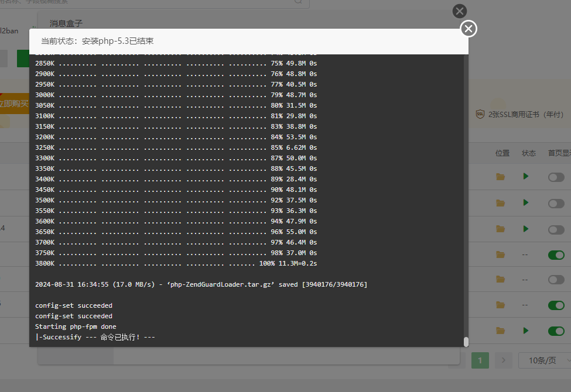Click the second 'config-set succeeded' log line

click(74, 316)
